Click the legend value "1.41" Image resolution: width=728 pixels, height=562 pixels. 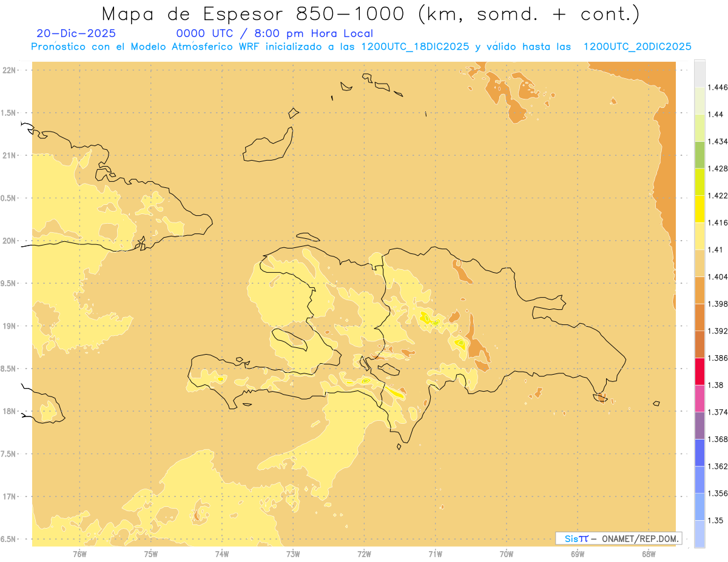pyautogui.click(x=716, y=250)
